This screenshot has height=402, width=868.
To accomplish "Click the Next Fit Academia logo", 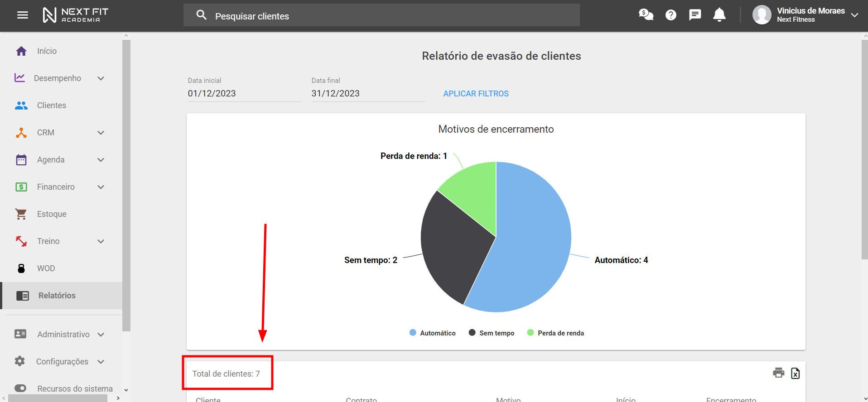I will point(75,15).
